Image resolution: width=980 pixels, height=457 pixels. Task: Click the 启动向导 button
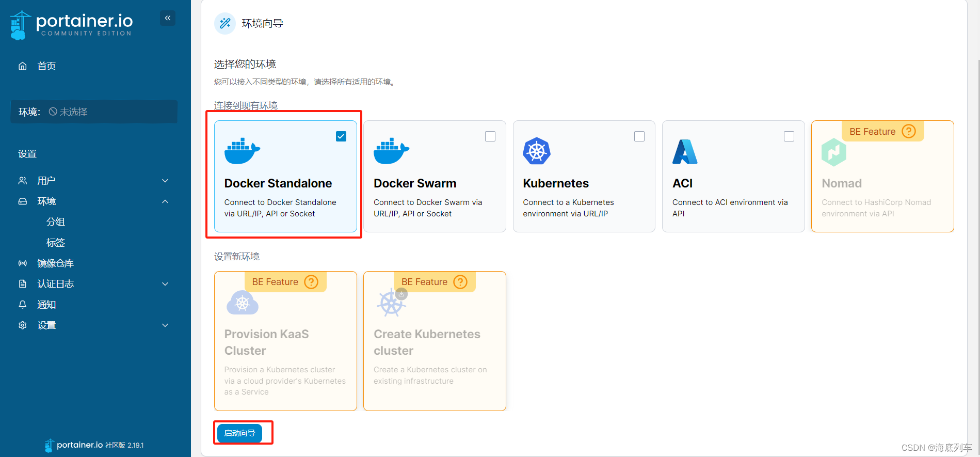pyautogui.click(x=240, y=433)
